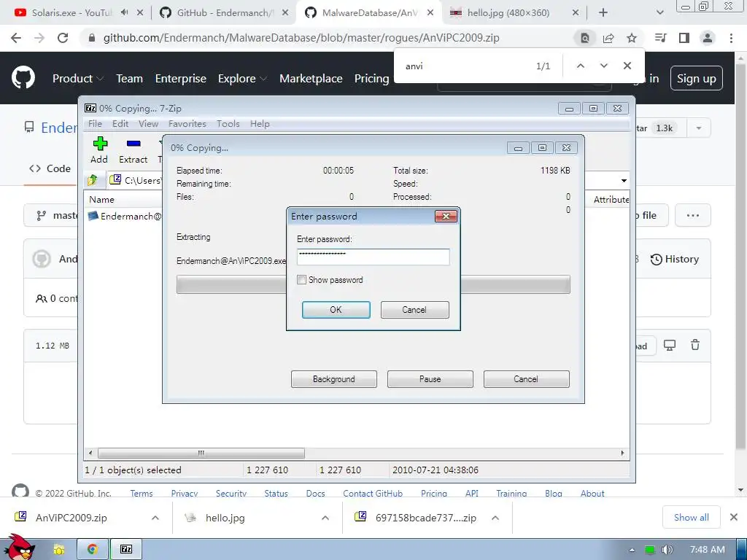Viewport: 747px width, 560px height.
Task: Pause the extraction in copying dialog
Action: coord(430,379)
